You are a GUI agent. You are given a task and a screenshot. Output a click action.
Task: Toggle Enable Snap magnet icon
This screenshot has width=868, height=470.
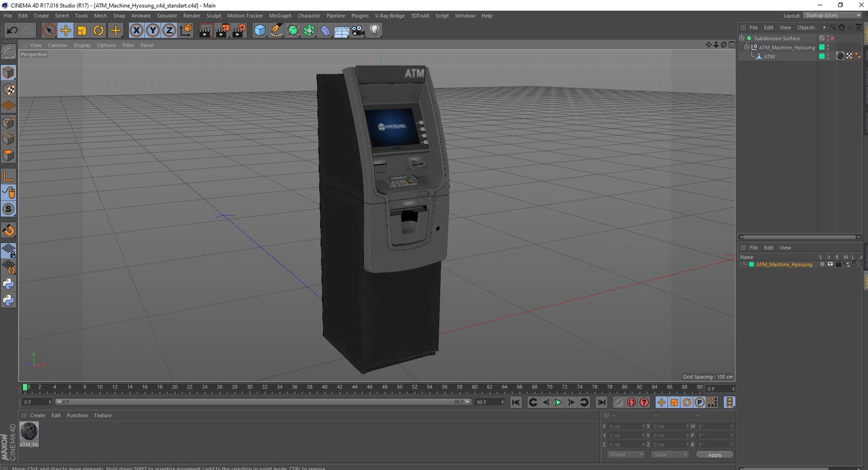point(9,231)
